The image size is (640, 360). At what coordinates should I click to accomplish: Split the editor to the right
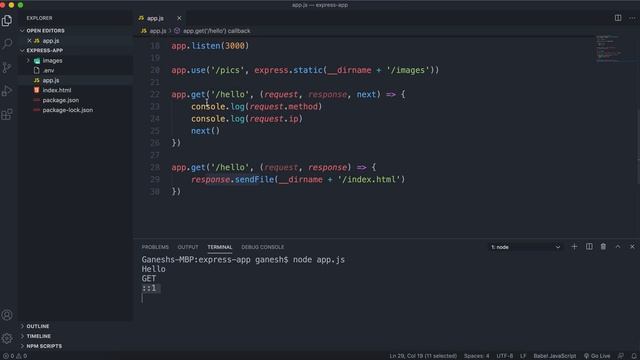point(618,18)
